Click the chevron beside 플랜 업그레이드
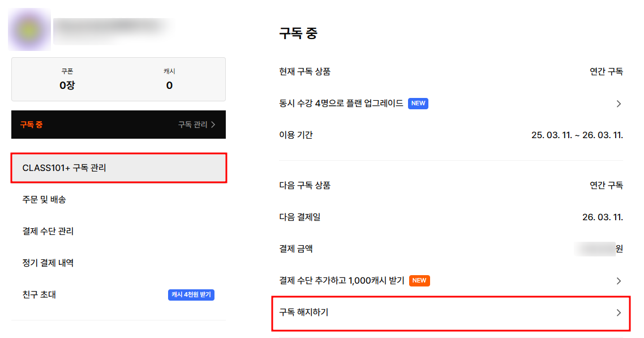The width and height of the screenshot is (644, 338). [619, 104]
